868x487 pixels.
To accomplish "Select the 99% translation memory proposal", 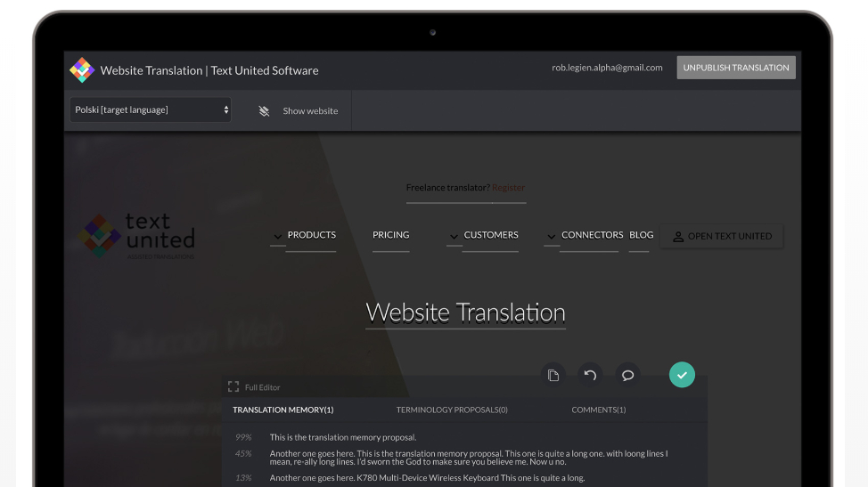I will pyautogui.click(x=343, y=437).
